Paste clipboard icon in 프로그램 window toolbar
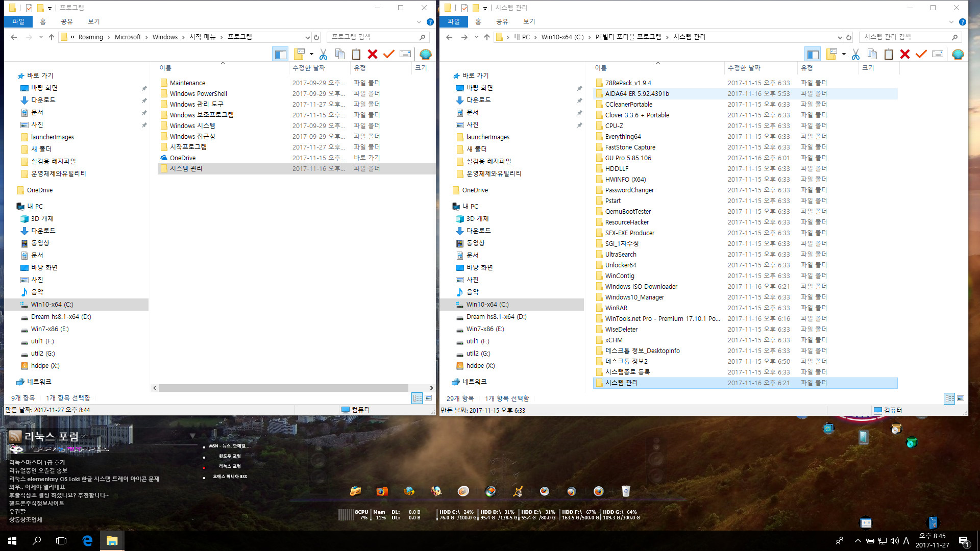 [356, 54]
